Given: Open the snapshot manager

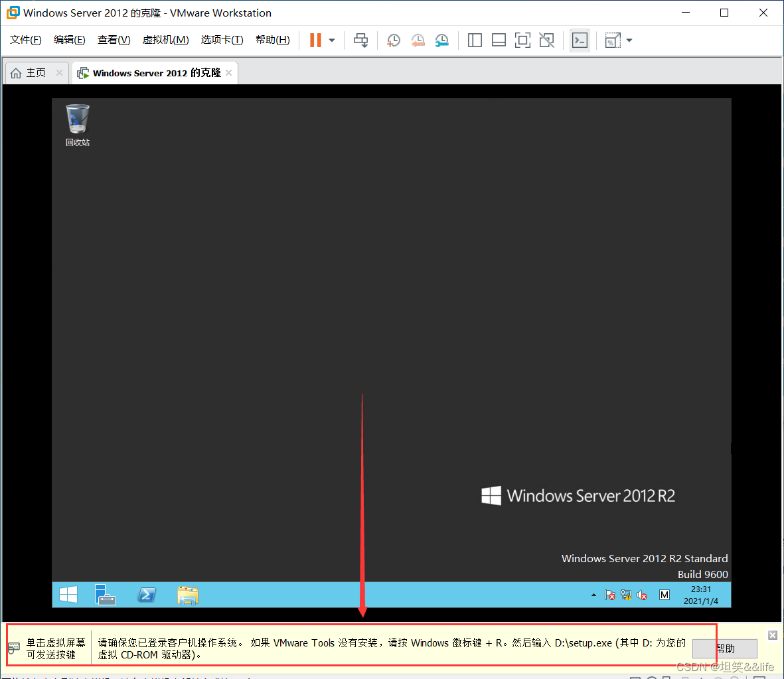Looking at the screenshot, I should [x=441, y=40].
